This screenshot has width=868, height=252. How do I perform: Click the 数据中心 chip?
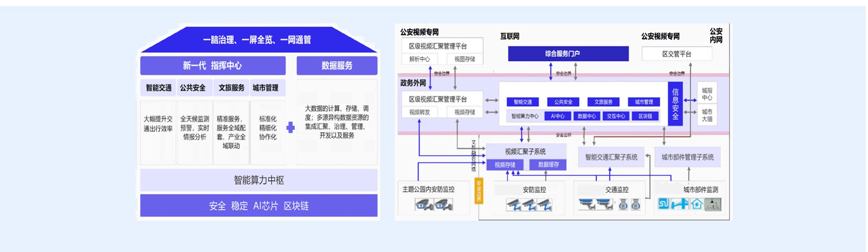coord(587,116)
